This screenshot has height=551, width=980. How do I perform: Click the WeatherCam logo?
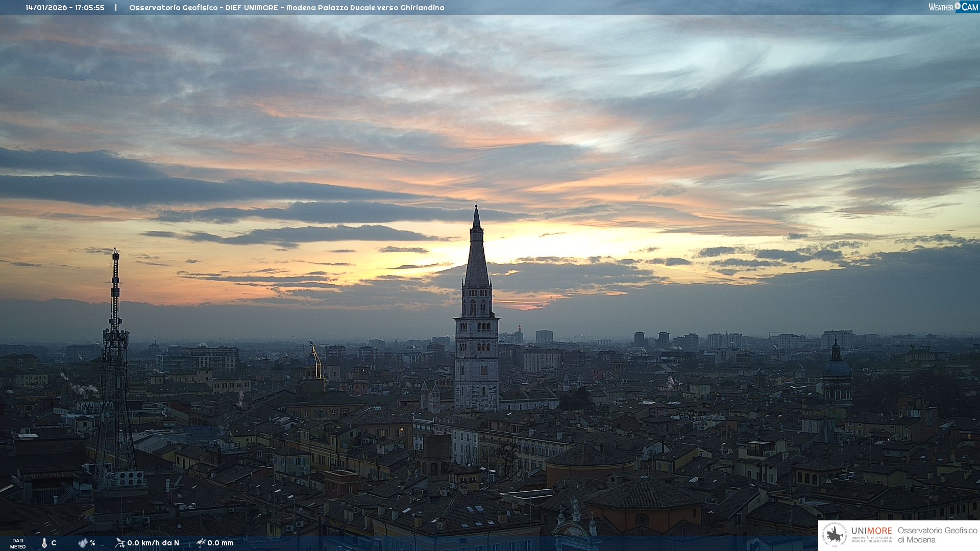click(x=953, y=7)
